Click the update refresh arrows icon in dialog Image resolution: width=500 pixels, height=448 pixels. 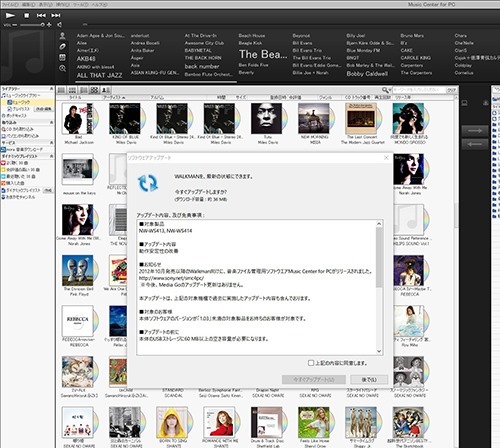(148, 183)
